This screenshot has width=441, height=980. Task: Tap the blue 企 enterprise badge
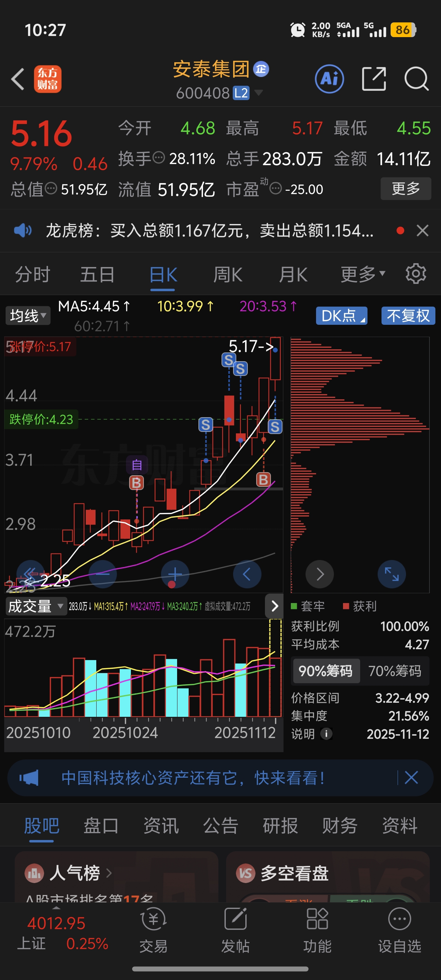pyautogui.click(x=261, y=69)
